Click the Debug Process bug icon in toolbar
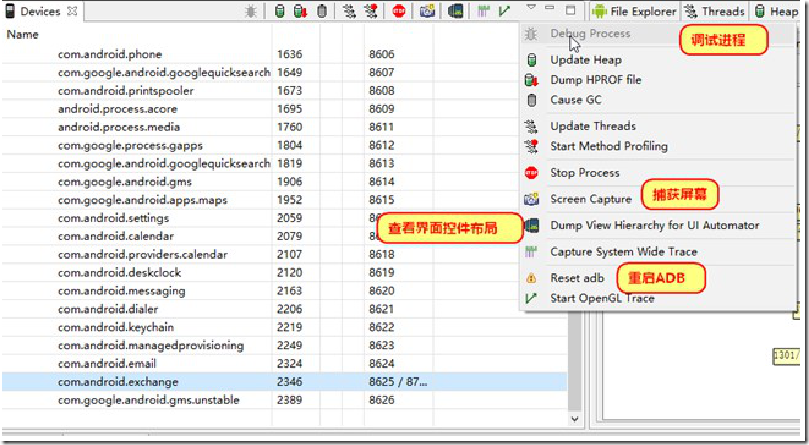809x445 pixels. [251, 11]
